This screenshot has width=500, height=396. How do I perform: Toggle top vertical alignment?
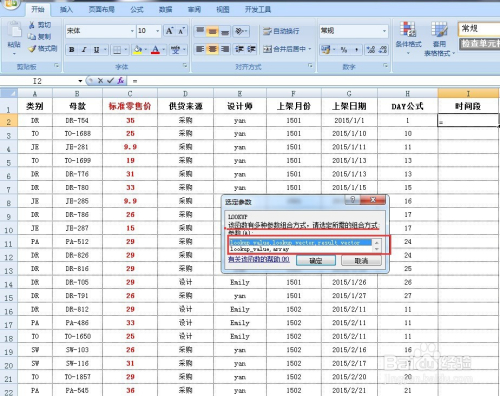tap(200, 31)
